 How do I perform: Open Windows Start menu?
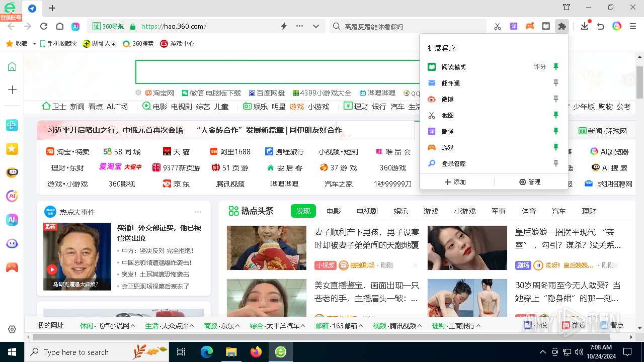[x=12, y=352]
